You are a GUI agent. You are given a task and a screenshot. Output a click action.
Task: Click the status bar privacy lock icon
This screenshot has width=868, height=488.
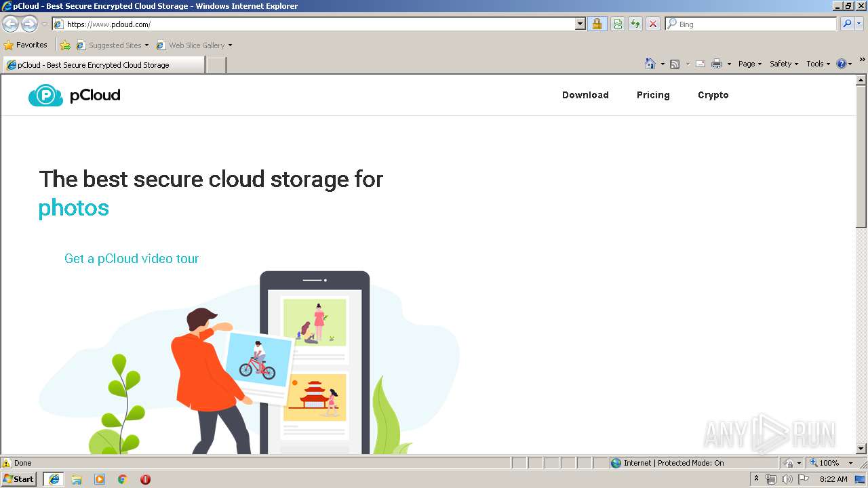[x=789, y=464]
